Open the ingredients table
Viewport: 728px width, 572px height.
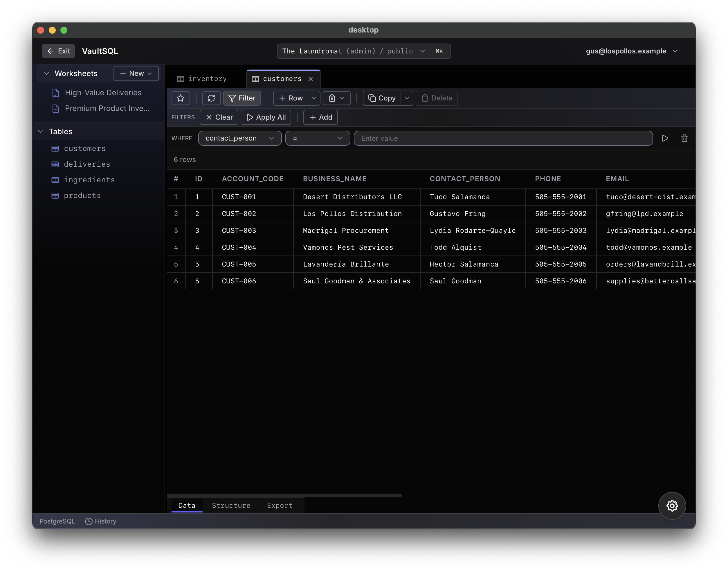click(89, 180)
